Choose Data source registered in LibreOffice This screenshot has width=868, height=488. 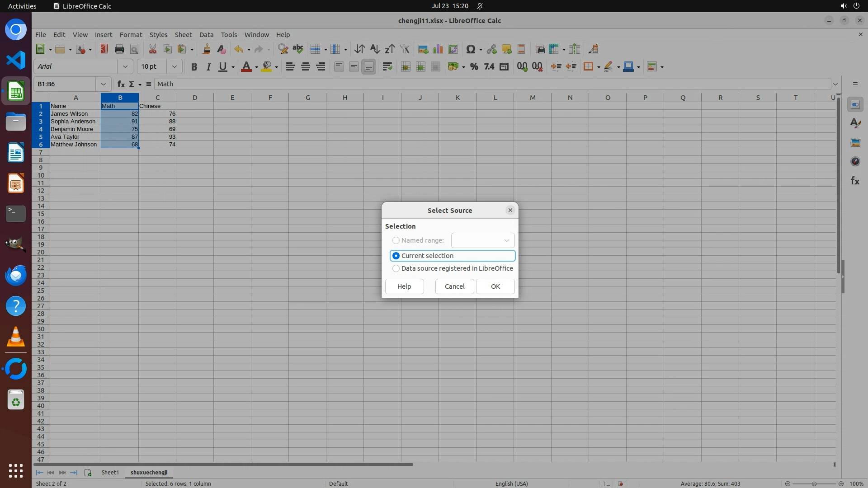[396, 268]
